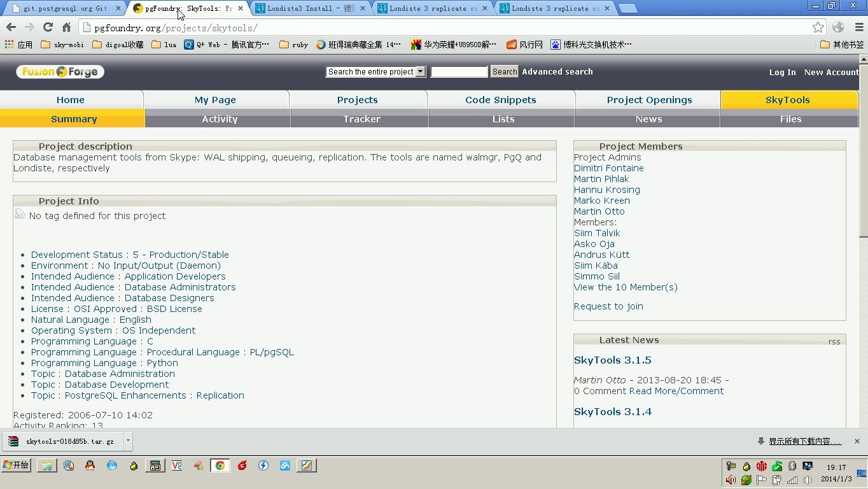Click the RSS icon in Latest News
Viewport: 868px width, 489px height.
[834, 342]
